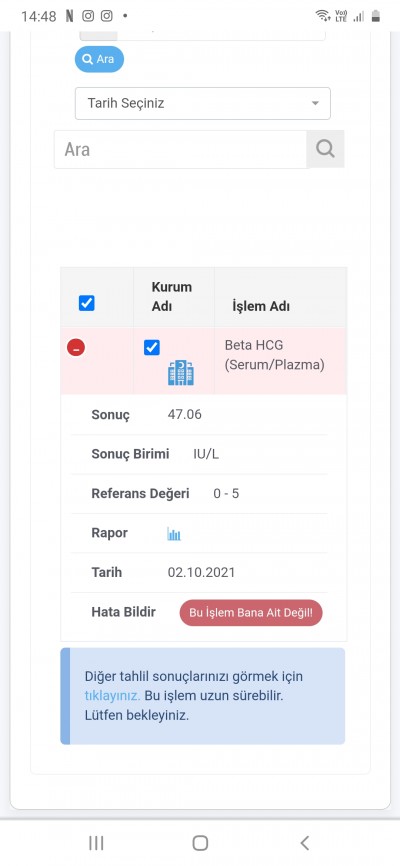This screenshot has width=400, height=866.
Task: Tap the Wi-Fi status icon
Action: (x=323, y=16)
